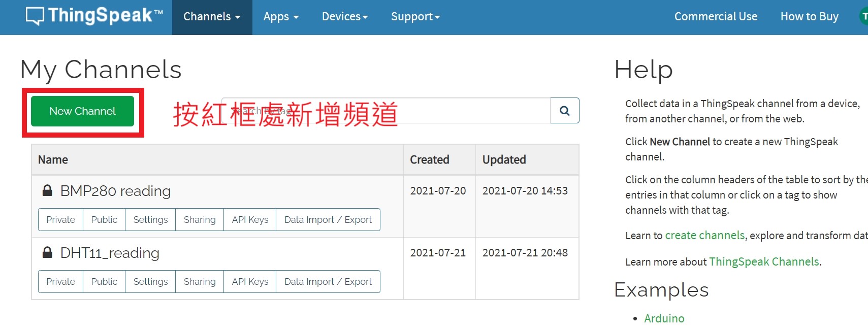This screenshot has width=868, height=328.
Task: Open the DHT11_reading channel
Action: (110, 253)
